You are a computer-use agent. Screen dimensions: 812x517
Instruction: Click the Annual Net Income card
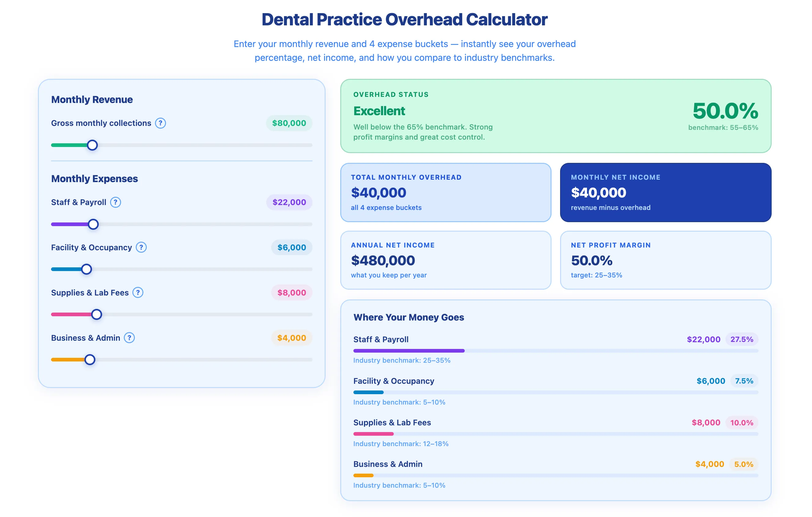tap(446, 260)
